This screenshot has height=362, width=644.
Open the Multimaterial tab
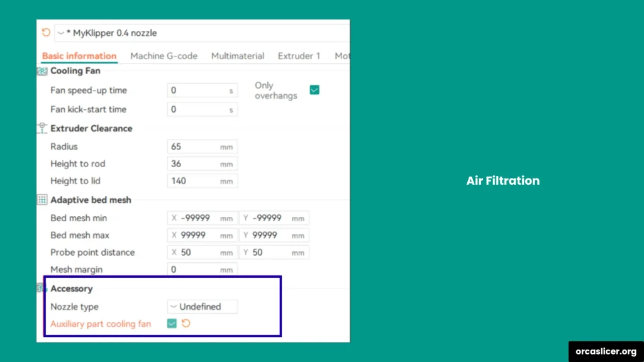click(x=238, y=56)
